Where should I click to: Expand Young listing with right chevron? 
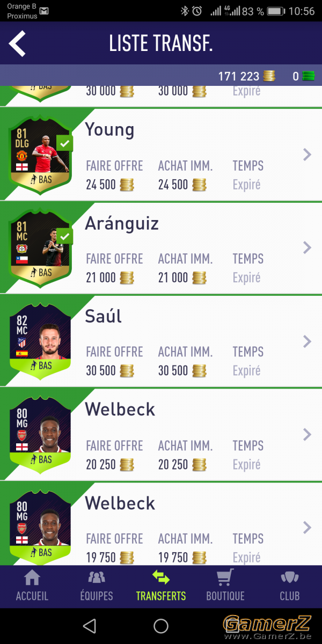[x=307, y=155]
